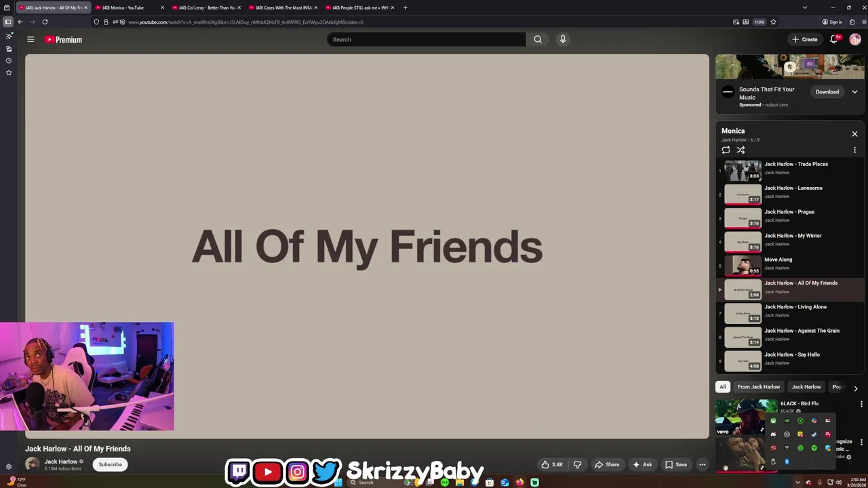The image size is (868, 488).
Task: Play Jack Harlow - Say Hello
Action: click(x=790, y=361)
